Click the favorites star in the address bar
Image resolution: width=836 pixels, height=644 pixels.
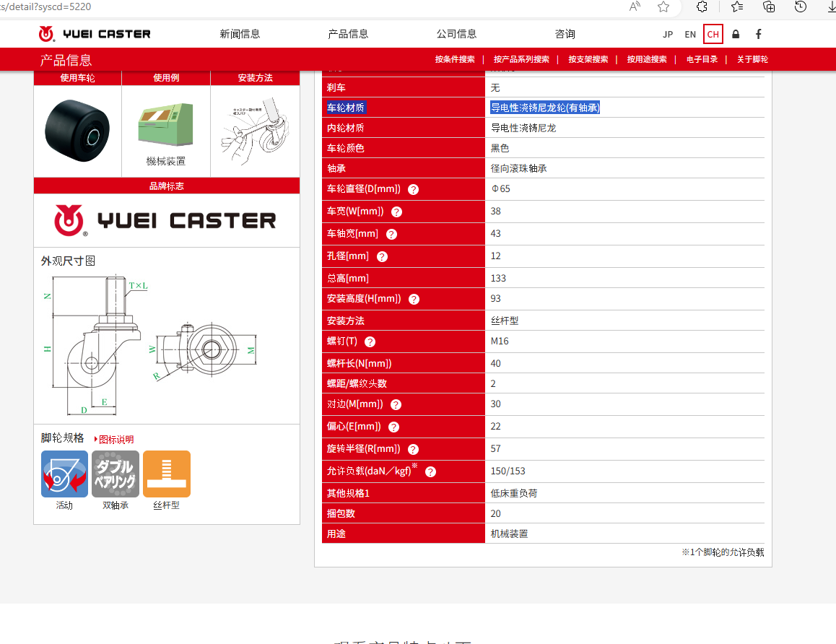[x=663, y=7]
